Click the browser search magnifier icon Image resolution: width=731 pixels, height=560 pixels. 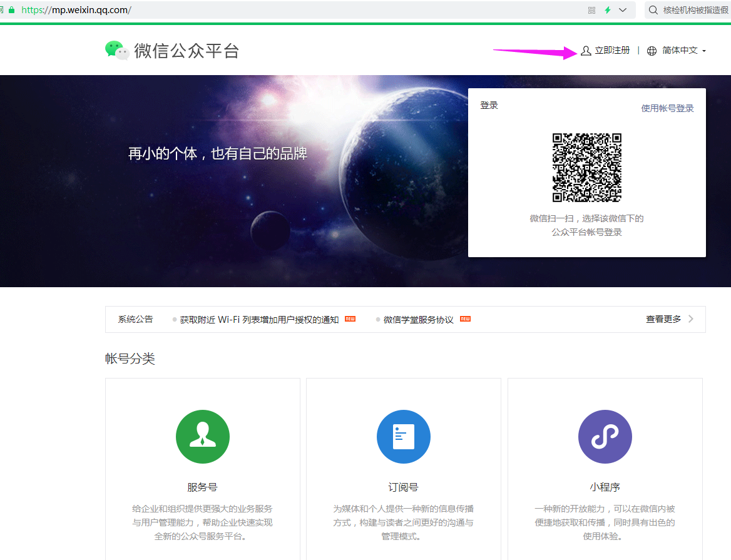(653, 10)
